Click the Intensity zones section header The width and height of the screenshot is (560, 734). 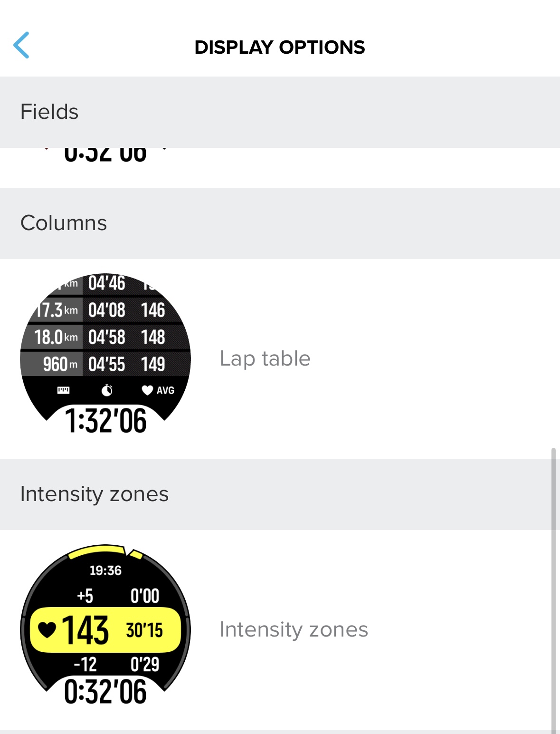pos(280,494)
